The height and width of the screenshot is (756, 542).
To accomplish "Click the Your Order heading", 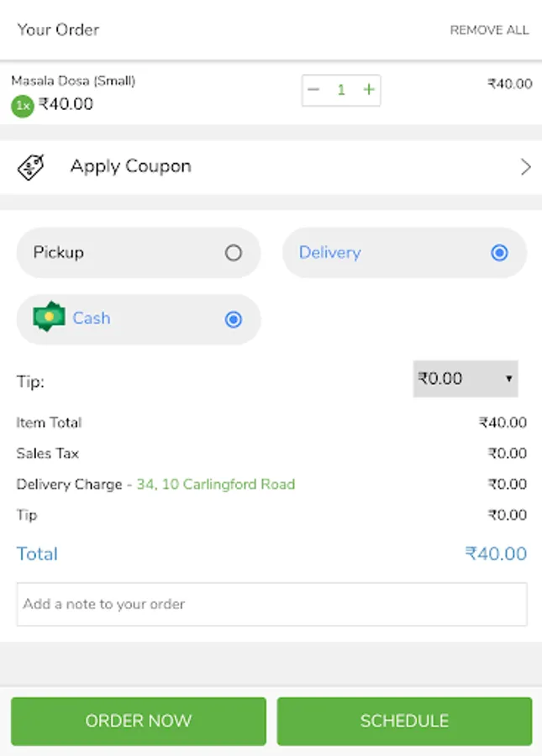I will pos(58,30).
